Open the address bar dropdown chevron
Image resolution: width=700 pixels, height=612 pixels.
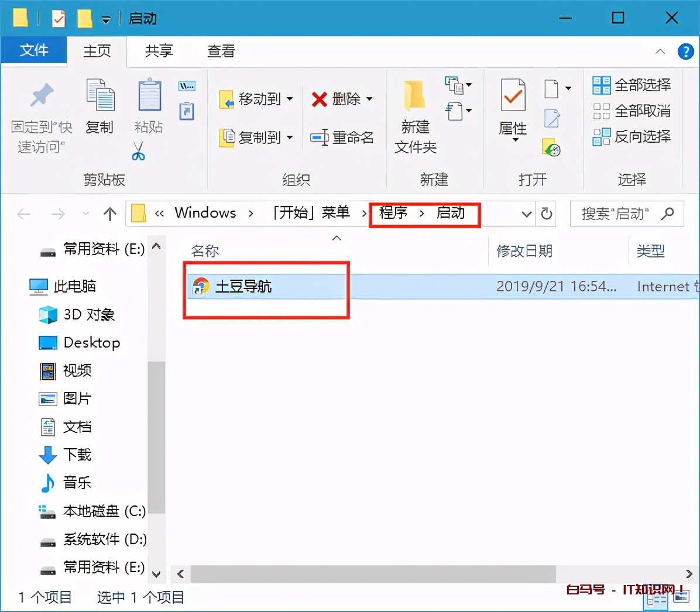526,214
